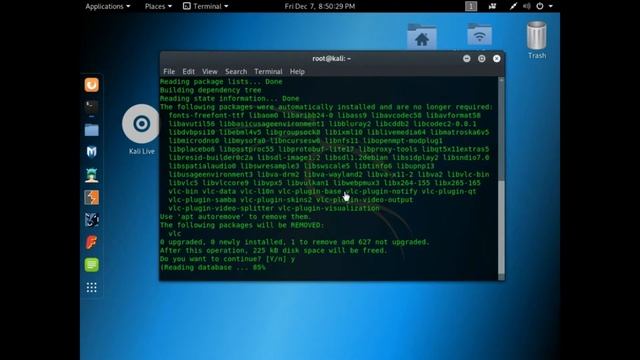The height and width of the screenshot is (360, 640).
Task: Open the Search menu in terminal
Action: point(236,71)
